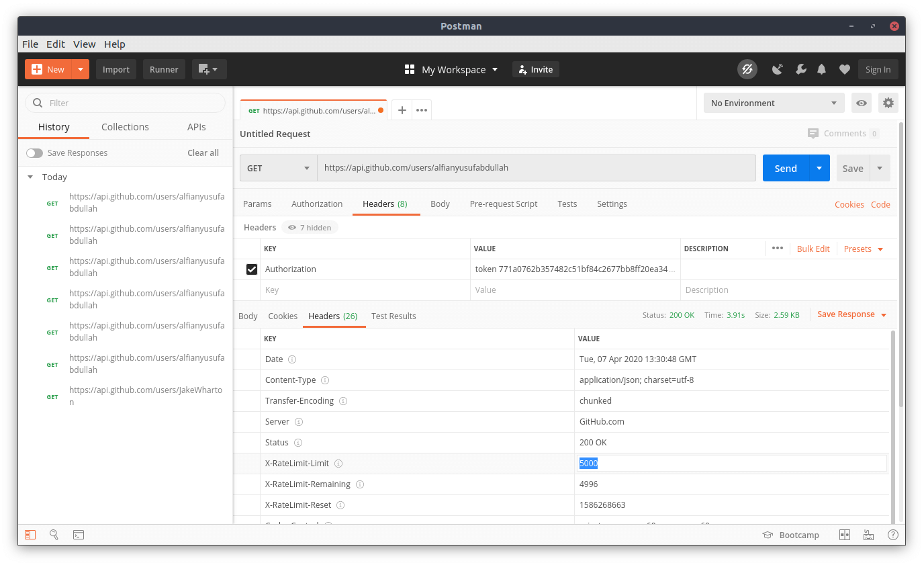
Task: Add a new request tab with plus
Action: point(402,110)
